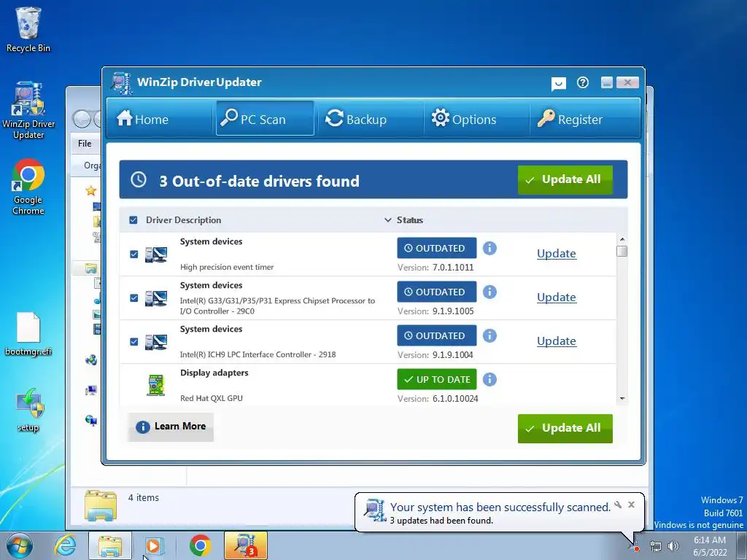Viewport: 747px width, 560px height.
Task: Select the setup icon on the desktop
Action: pyautogui.click(x=28, y=410)
